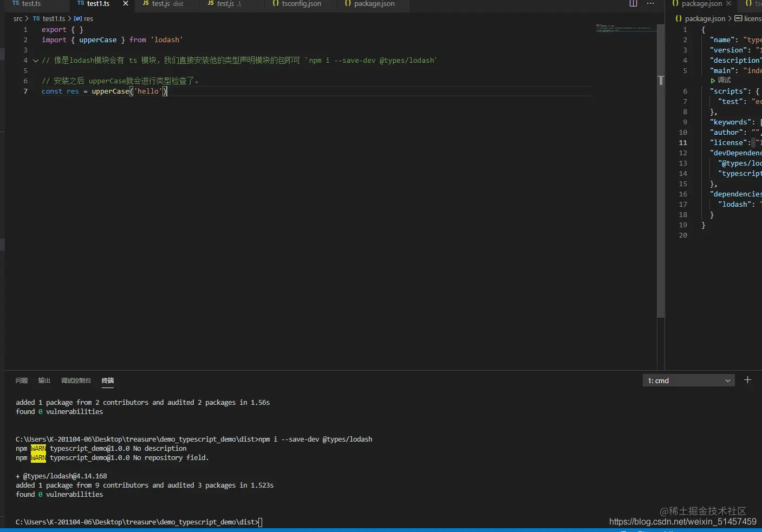This screenshot has width=762, height=532.
Task: Open the 输出 output panel tab
Action: coord(44,381)
